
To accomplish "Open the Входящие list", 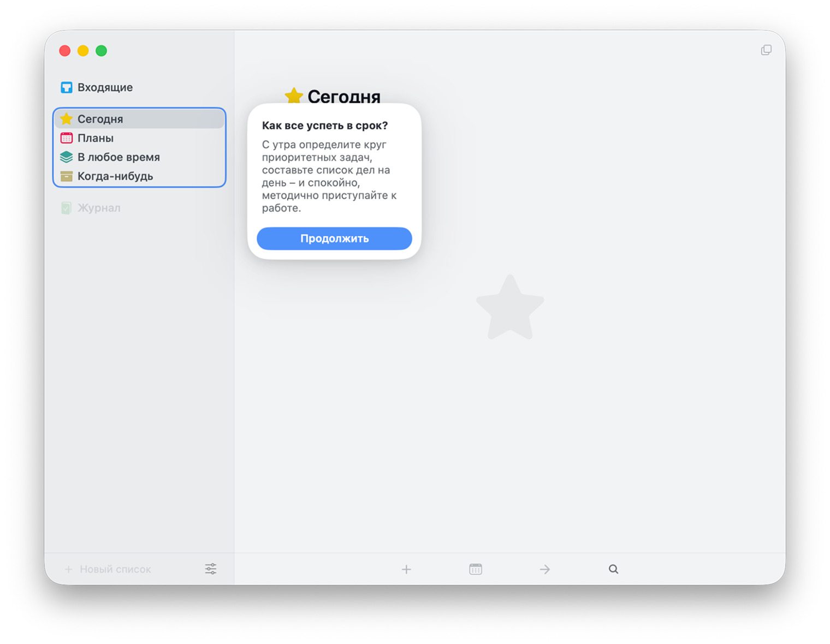I will pyautogui.click(x=139, y=87).
